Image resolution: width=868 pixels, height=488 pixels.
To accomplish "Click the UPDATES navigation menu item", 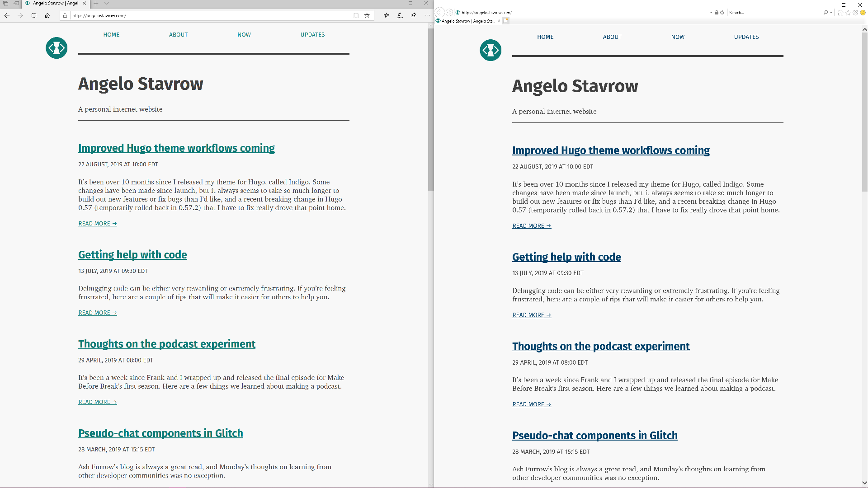I will (312, 34).
